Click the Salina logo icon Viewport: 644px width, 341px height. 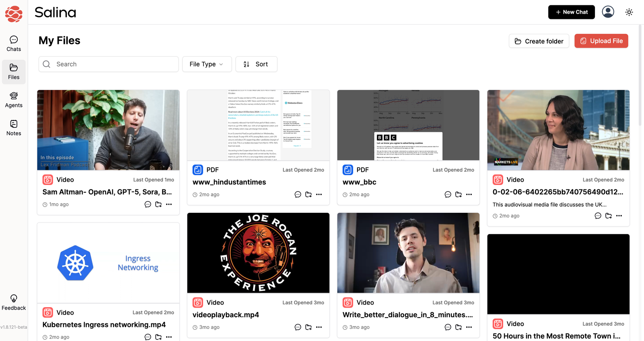[14, 14]
